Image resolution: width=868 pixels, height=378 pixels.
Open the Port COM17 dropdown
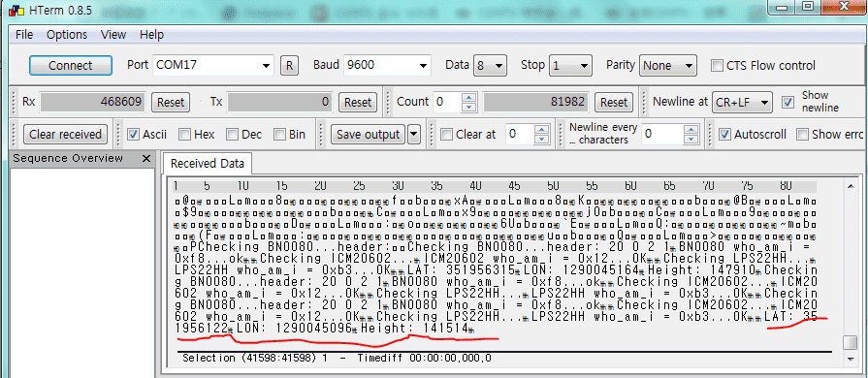coord(213,65)
